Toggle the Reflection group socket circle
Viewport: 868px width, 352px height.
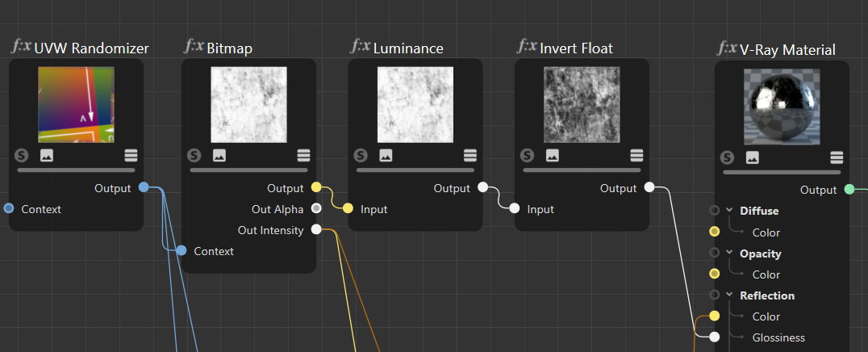[x=714, y=295]
